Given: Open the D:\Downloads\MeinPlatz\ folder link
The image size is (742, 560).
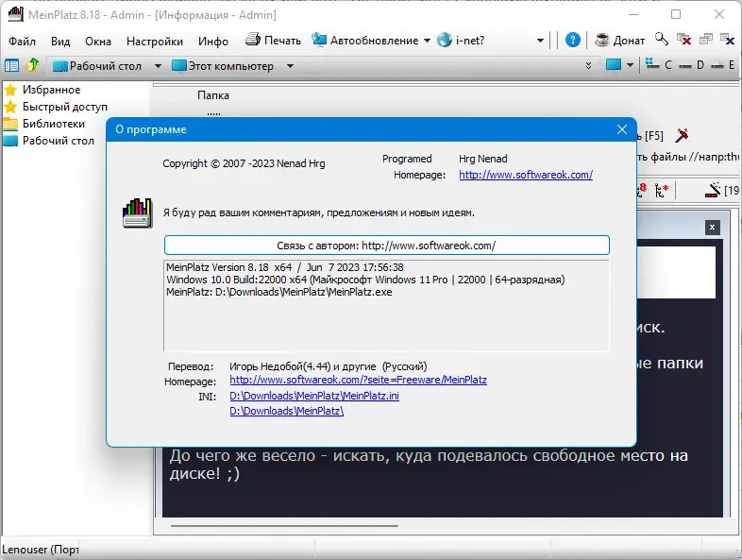Looking at the screenshot, I should (286, 411).
